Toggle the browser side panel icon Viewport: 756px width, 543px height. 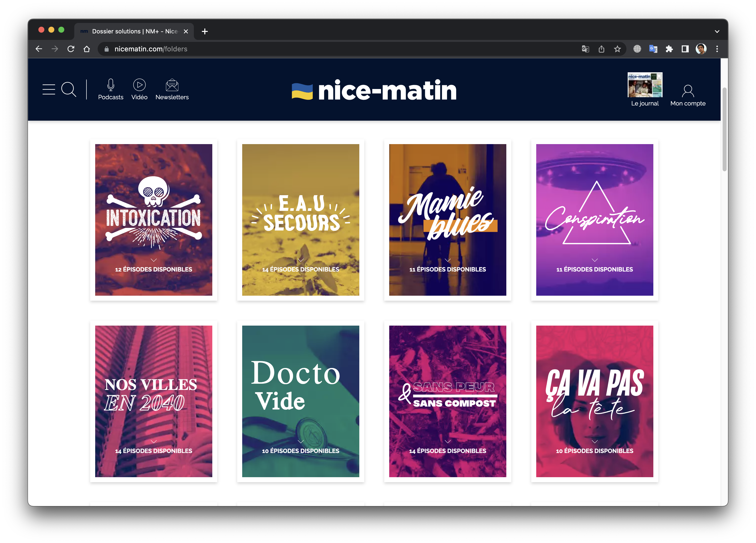[685, 49]
